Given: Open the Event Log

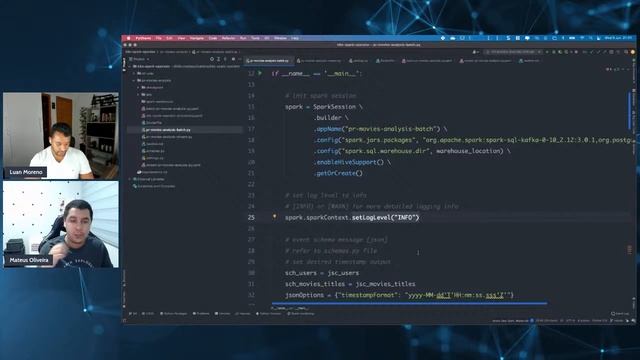Looking at the screenshot, I should click(x=620, y=313).
